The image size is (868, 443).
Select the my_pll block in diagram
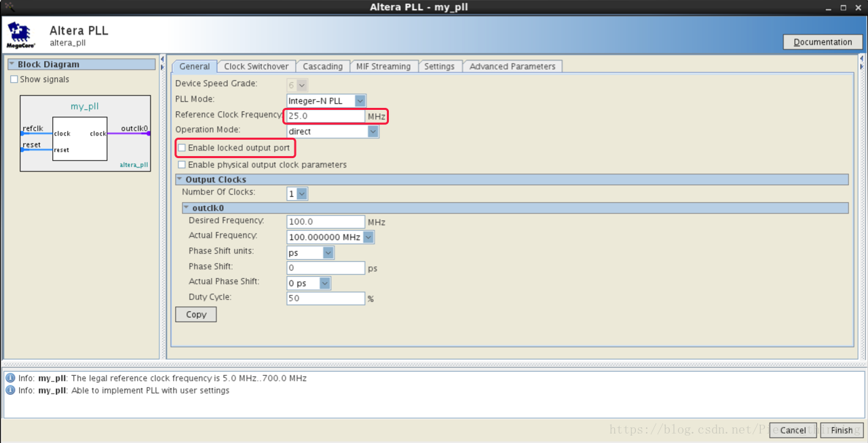79,138
